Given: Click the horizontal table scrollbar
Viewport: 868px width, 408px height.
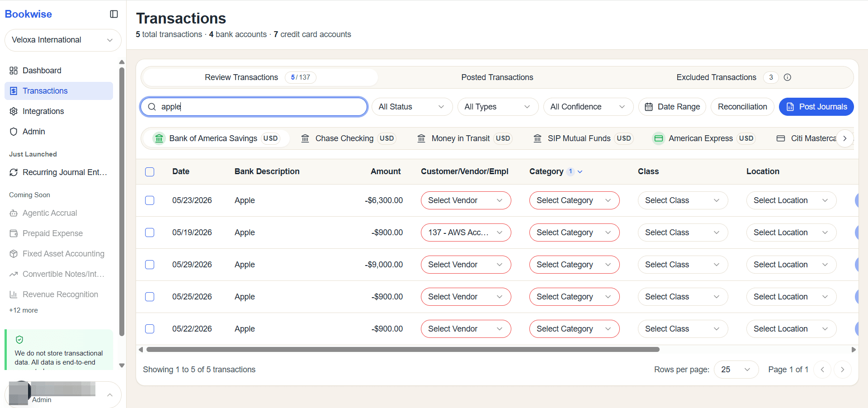Looking at the screenshot, I should click(x=403, y=350).
